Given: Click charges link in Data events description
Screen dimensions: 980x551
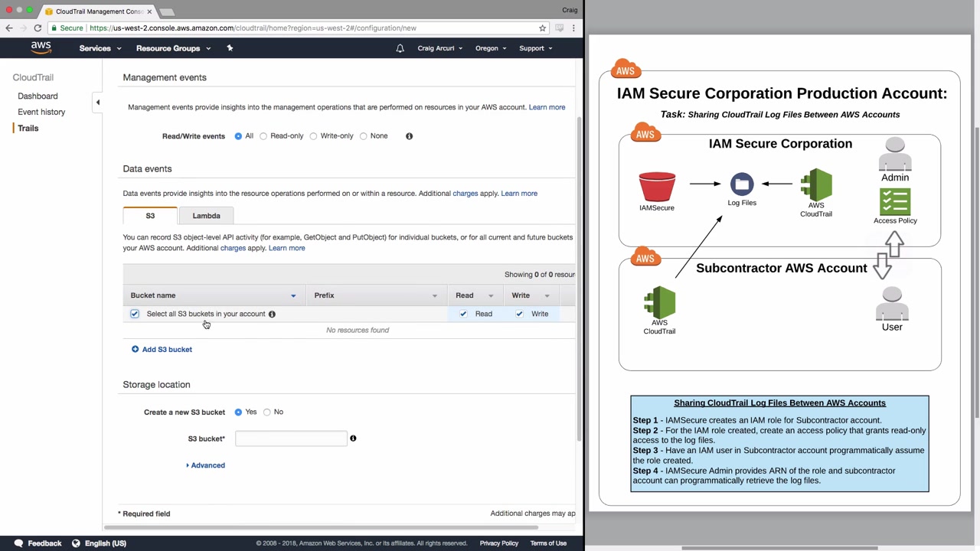Looking at the screenshot, I should point(465,194).
